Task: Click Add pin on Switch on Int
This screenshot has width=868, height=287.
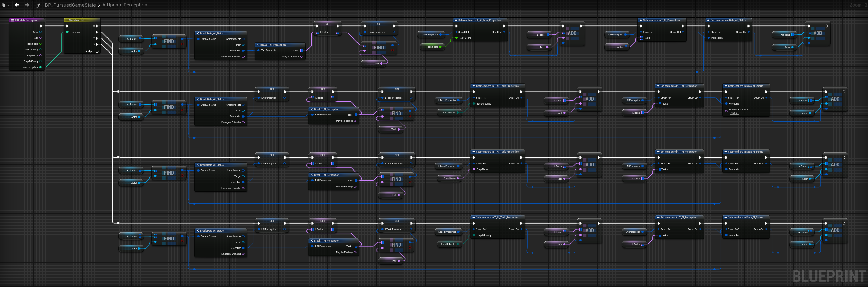Action: 97,51
